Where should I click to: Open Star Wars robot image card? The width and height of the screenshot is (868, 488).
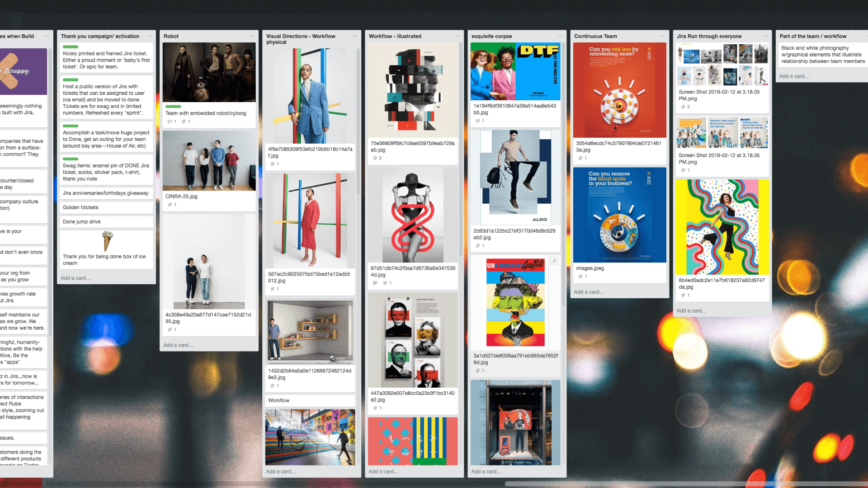(x=209, y=72)
